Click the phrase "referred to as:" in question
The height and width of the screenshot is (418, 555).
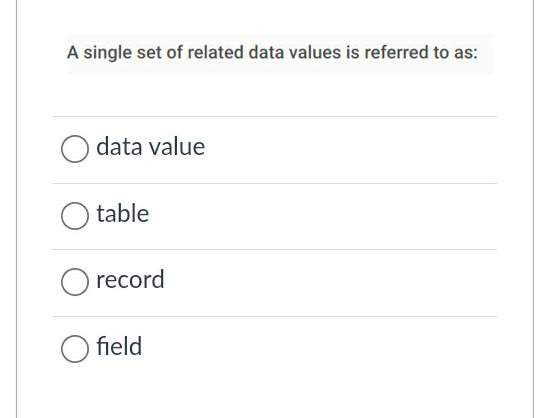[x=421, y=52]
